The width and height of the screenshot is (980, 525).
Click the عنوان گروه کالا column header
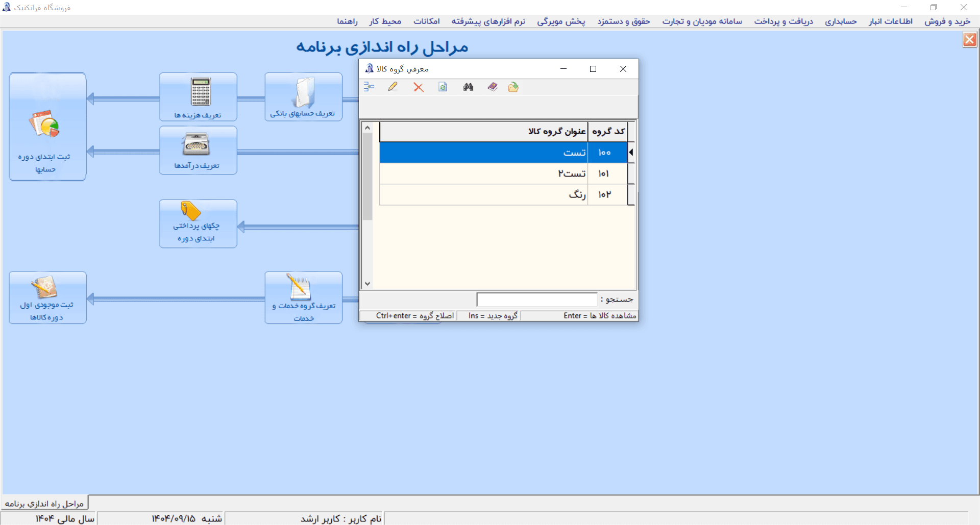[x=484, y=132]
